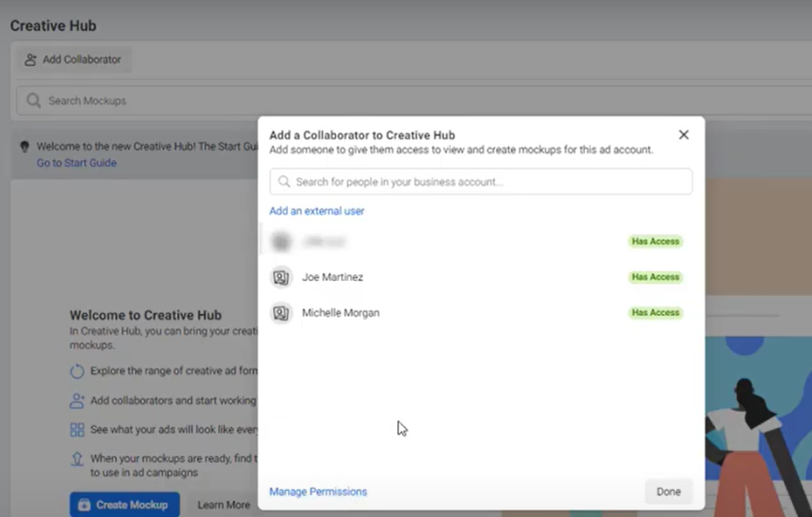Select the Joe Martinez name in the list
This screenshot has width=812, height=517.
332,277
